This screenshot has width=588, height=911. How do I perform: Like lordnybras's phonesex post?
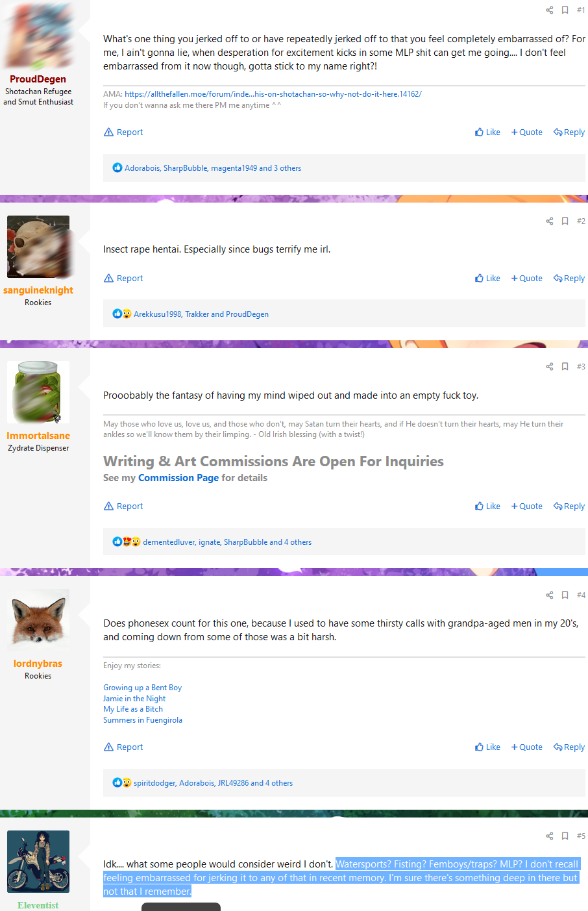[487, 747]
